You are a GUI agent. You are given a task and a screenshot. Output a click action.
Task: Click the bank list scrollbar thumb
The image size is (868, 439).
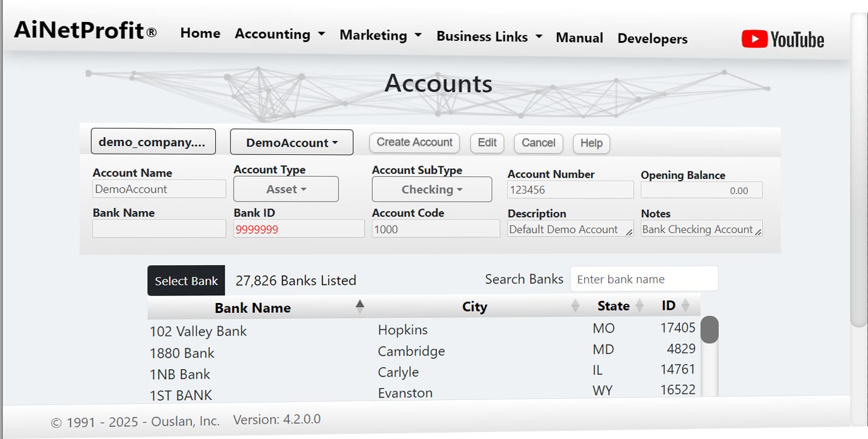[709, 330]
